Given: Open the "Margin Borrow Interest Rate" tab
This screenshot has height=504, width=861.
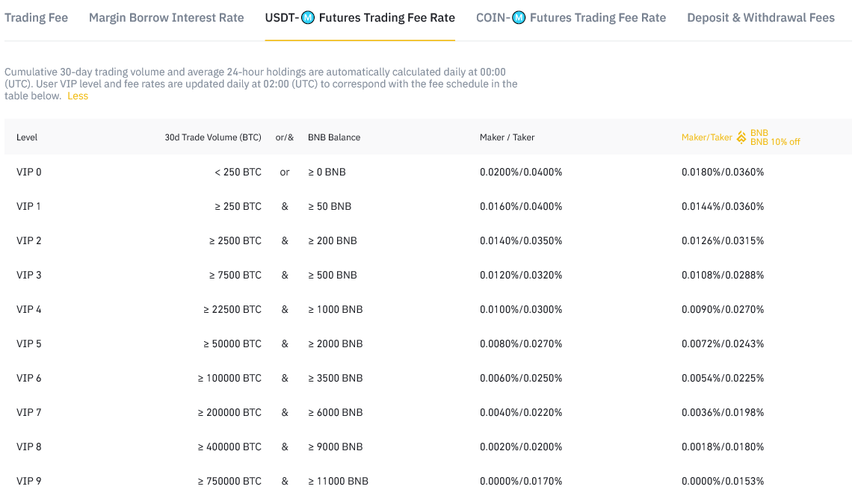Looking at the screenshot, I should coord(166,17).
